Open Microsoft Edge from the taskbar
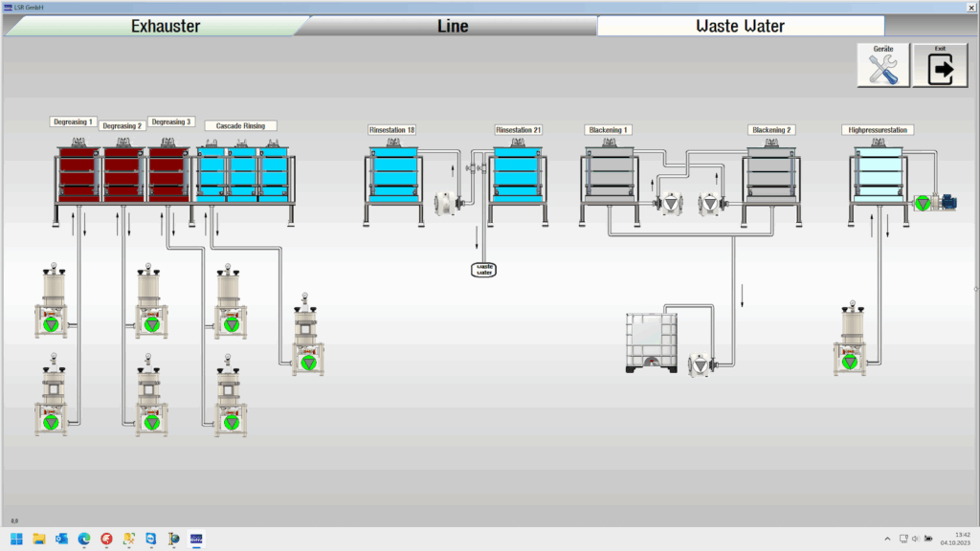The height and width of the screenshot is (551, 980). pyautogui.click(x=84, y=539)
